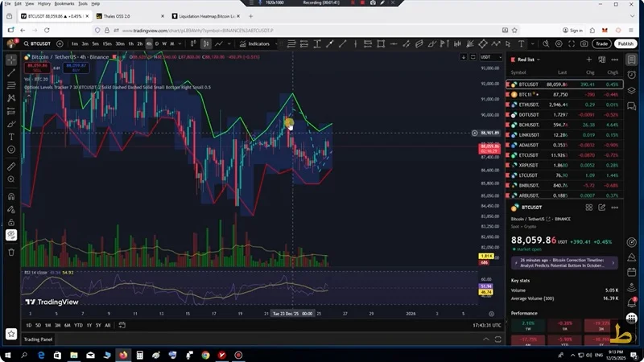The image size is (644, 362).
Task: Click the Trade button
Action: pos(601,43)
